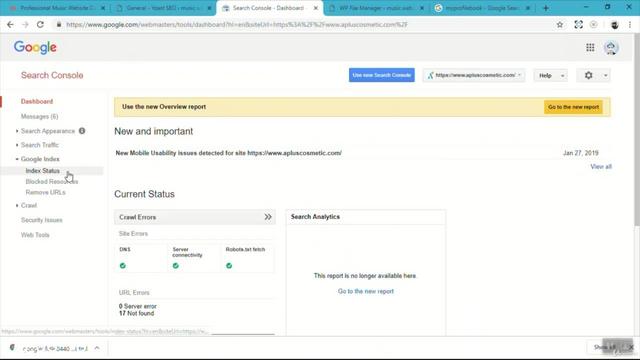Open dropdown arrow beside settings gear
The height and width of the screenshot is (360, 640).
click(605, 76)
